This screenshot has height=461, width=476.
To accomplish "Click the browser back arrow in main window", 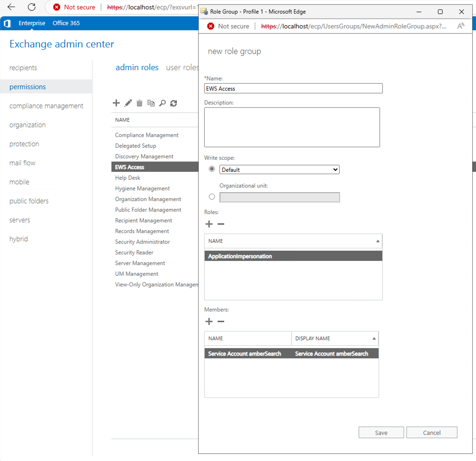I will (x=11, y=7).
